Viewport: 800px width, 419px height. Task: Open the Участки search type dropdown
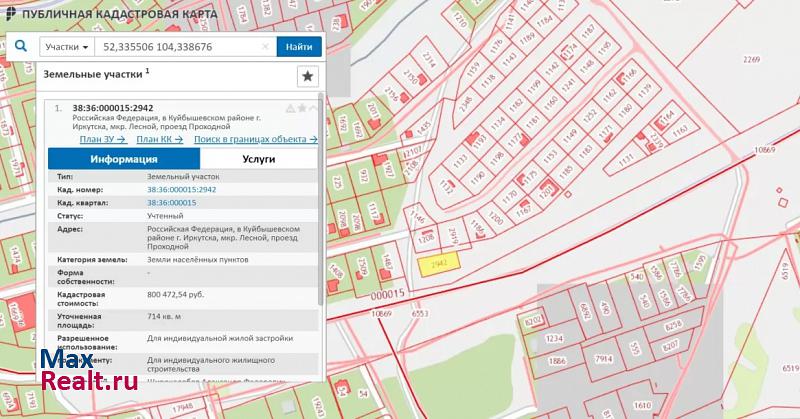point(67,47)
